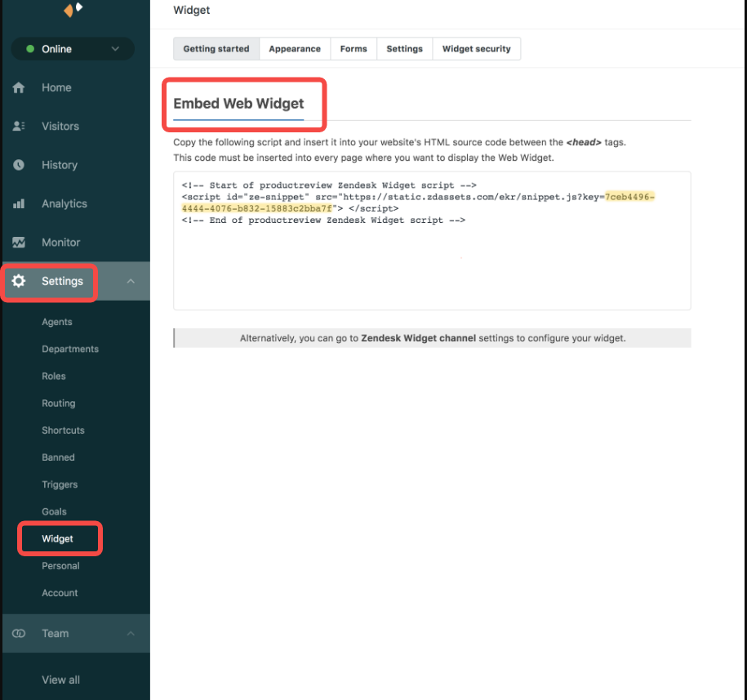Open Account settings

pyautogui.click(x=60, y=593)
